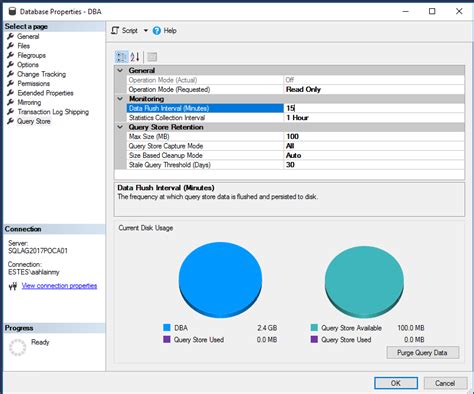This screenshot has width=474, height=394.
Task: Open Statistics Collection Interval 1 Hour value
Action: (x=374, y=118)
